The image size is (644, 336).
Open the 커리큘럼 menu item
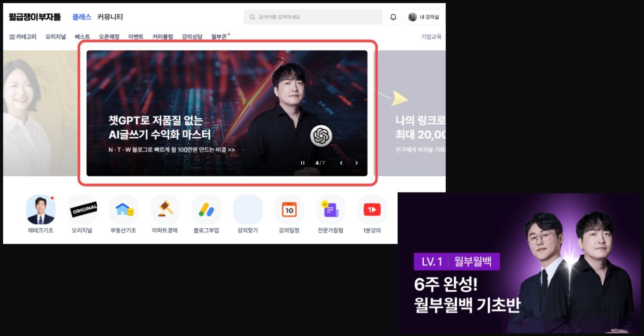163,37
